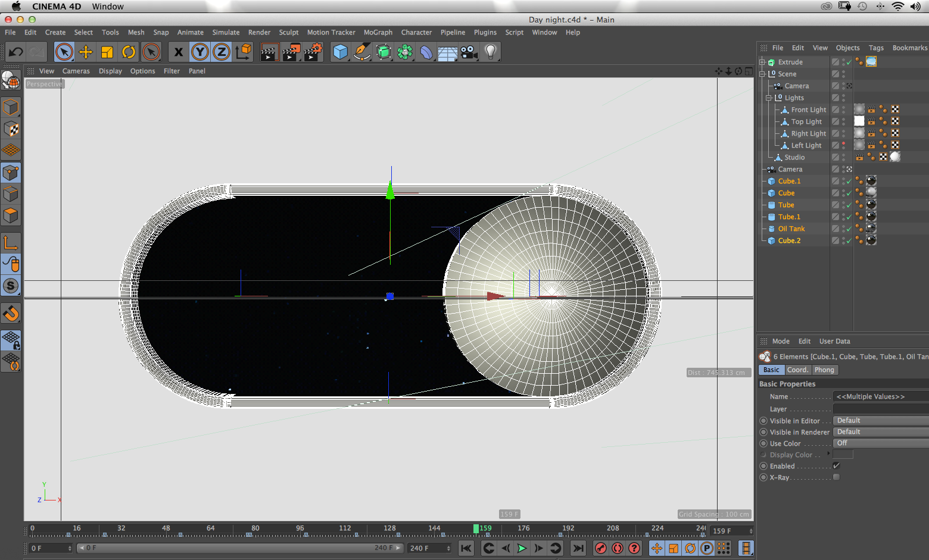The height and width of the screenshot is (560, 929).
Task: Select the Move tool in toolbar
Action: (x=86, y=52)
